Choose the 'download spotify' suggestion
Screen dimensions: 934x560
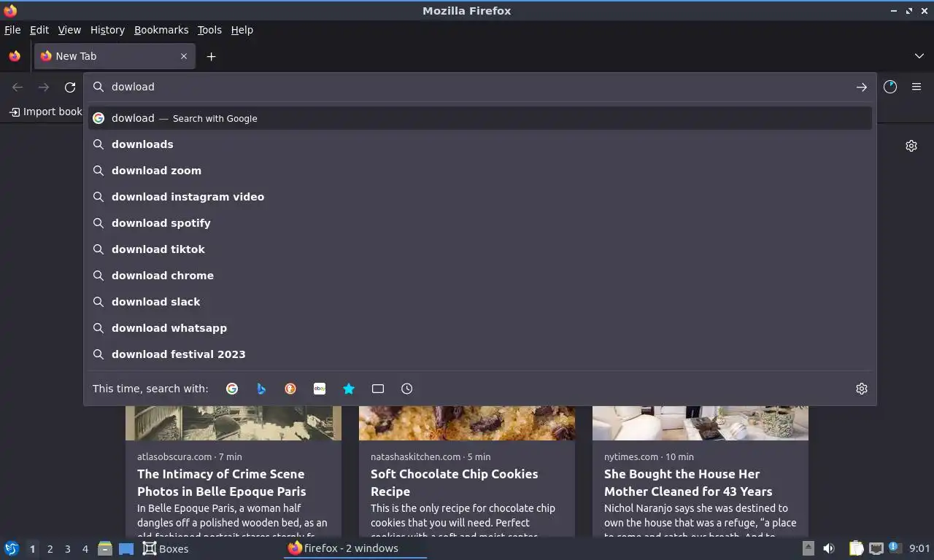[x=480, y=223]
